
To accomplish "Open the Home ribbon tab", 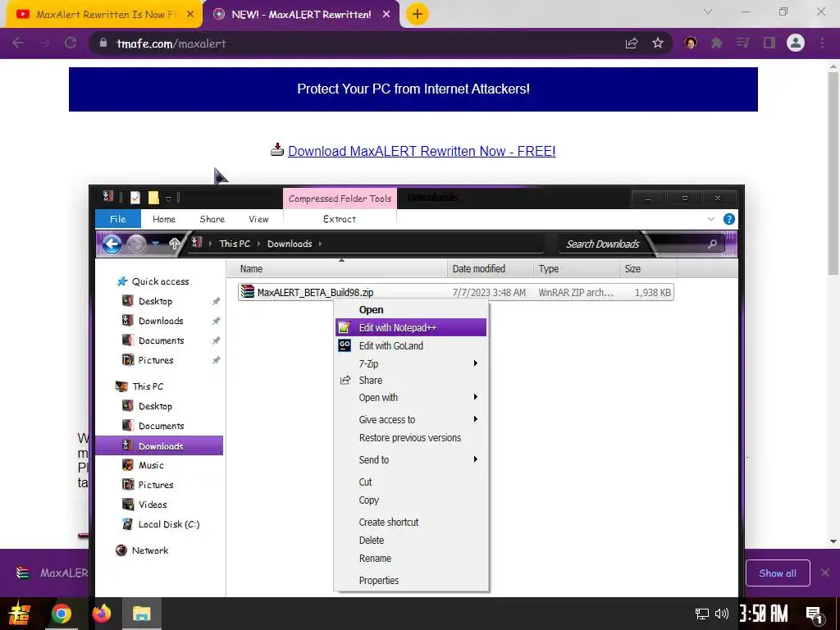I will tap(164, 219).
